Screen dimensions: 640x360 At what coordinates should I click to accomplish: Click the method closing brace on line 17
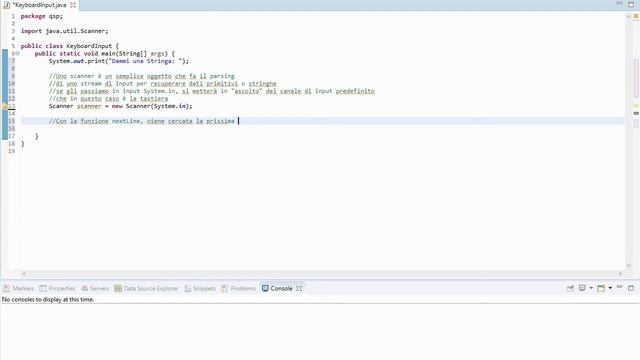click(x=37, y=136)
